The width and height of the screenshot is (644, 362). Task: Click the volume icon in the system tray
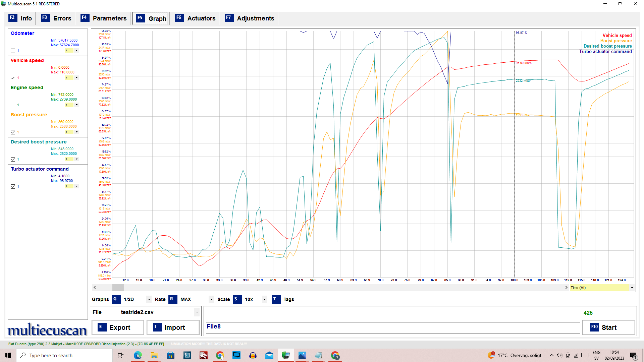coord(559,355)
